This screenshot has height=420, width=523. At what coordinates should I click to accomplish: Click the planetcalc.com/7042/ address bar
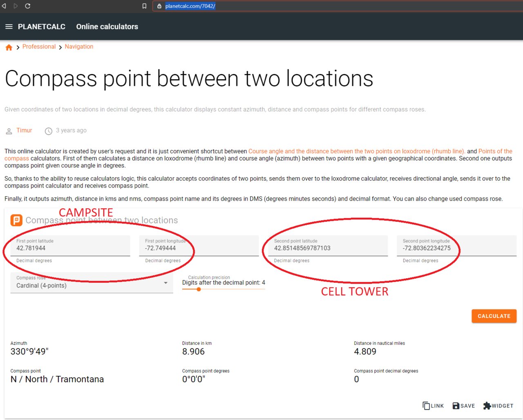[337, 6]
